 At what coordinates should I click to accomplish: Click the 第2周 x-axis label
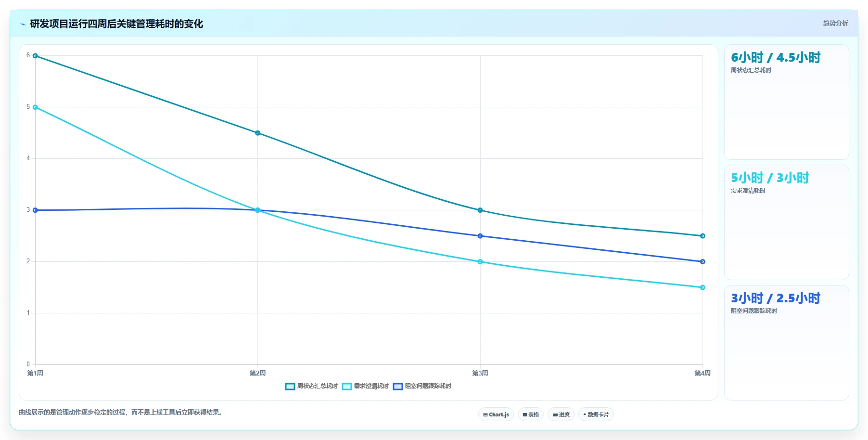point(257,373)
